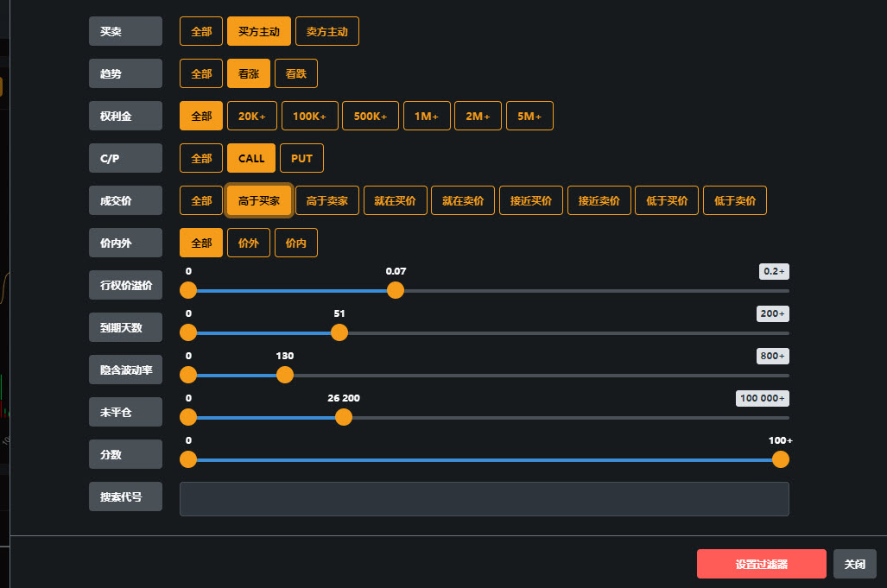Select 价内 moneyness option
The image size is (887, 588).
pos(296,243)
